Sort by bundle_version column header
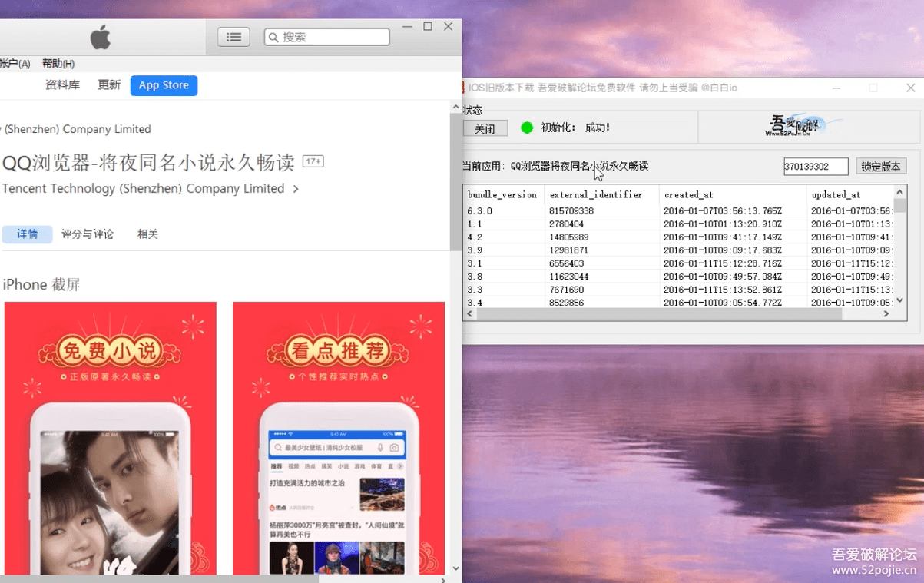924x583 pixels. [504, 195]
